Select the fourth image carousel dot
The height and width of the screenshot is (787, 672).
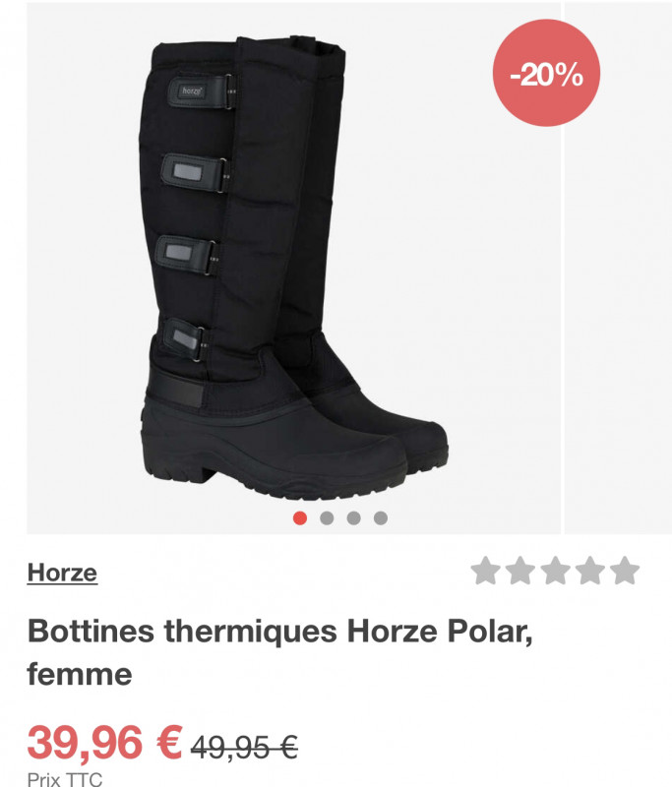click(x=381, y=518)
